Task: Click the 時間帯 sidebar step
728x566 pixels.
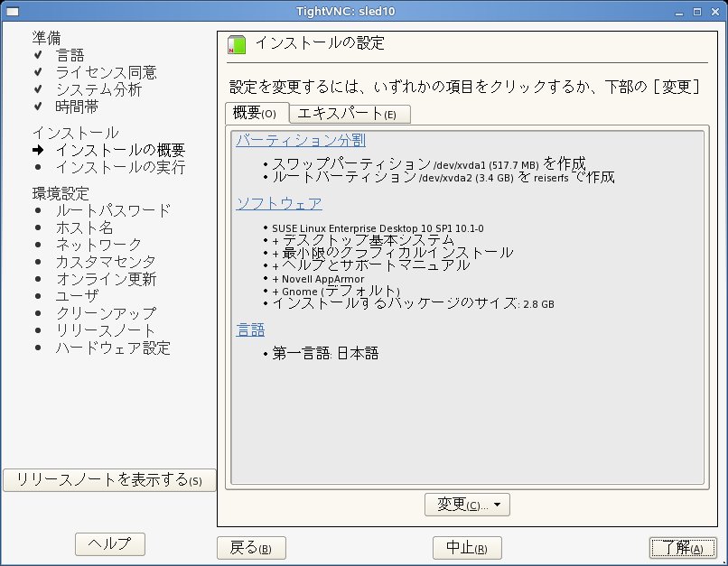Action: [x=77, y=107]
